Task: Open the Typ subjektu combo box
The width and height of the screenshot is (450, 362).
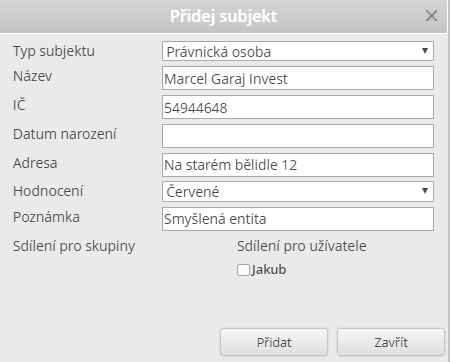Action: [298, 51]
